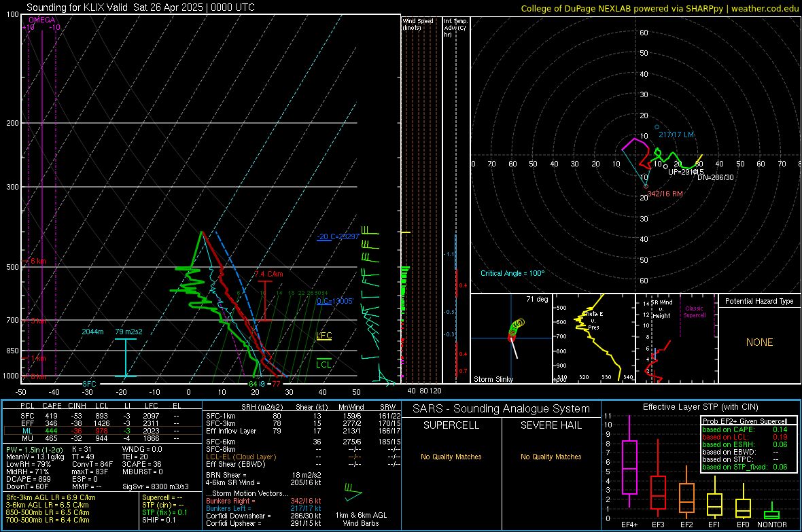Click 'No Quality Matches' under SUPERCELL
The width and height of the screenshot is (802, 532).
451,457
